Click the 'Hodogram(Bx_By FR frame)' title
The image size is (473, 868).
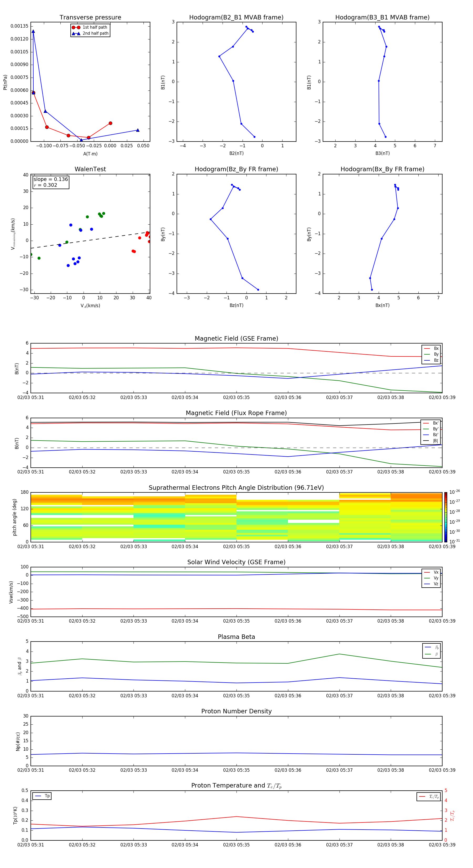coord(382,169)
